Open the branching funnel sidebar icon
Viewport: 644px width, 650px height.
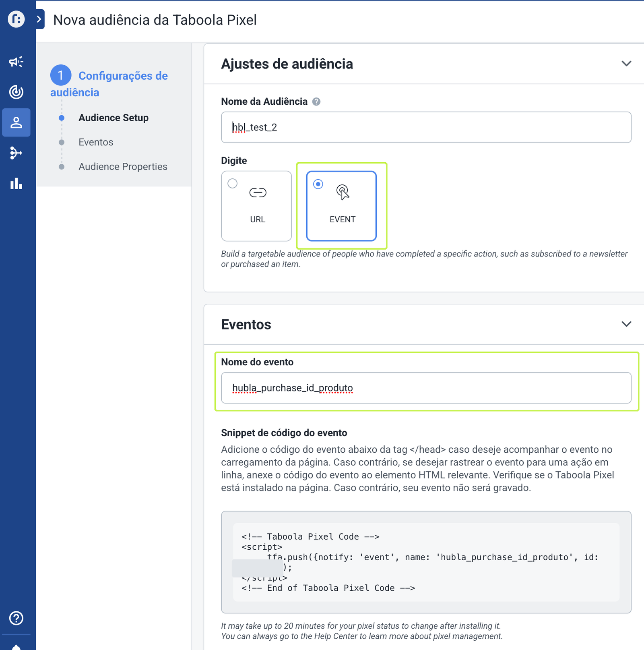tap(16, 153)
